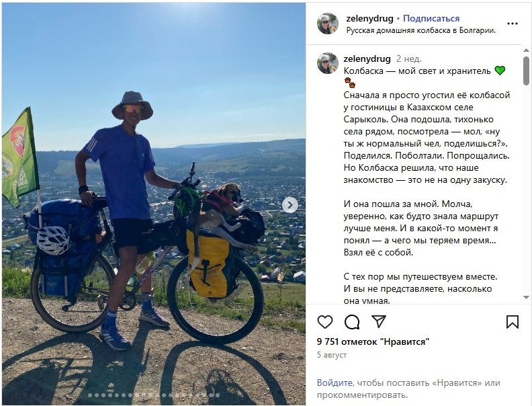Click the cyclist photo in the post
532x406 pixels.
(154, 204)
